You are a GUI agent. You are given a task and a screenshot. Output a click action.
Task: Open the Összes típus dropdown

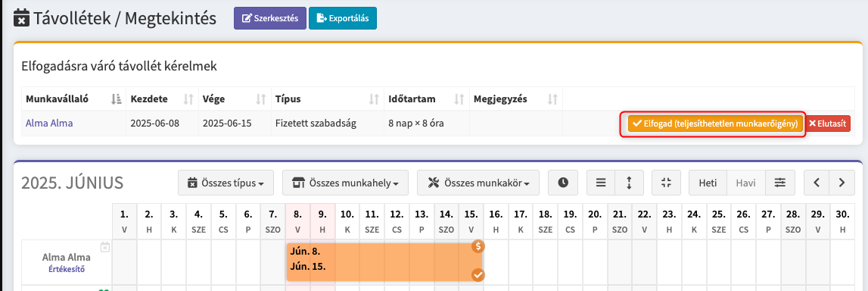(x=226, y=183)
